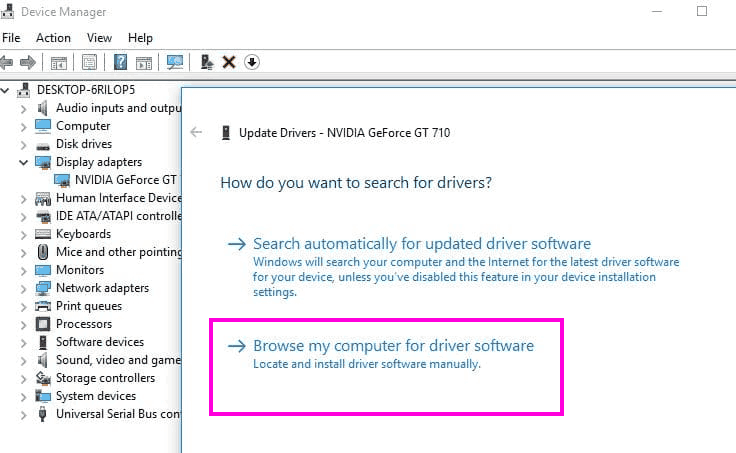
Task: Click the Action Pane toolbar icon
Action: tap(144, 62)
